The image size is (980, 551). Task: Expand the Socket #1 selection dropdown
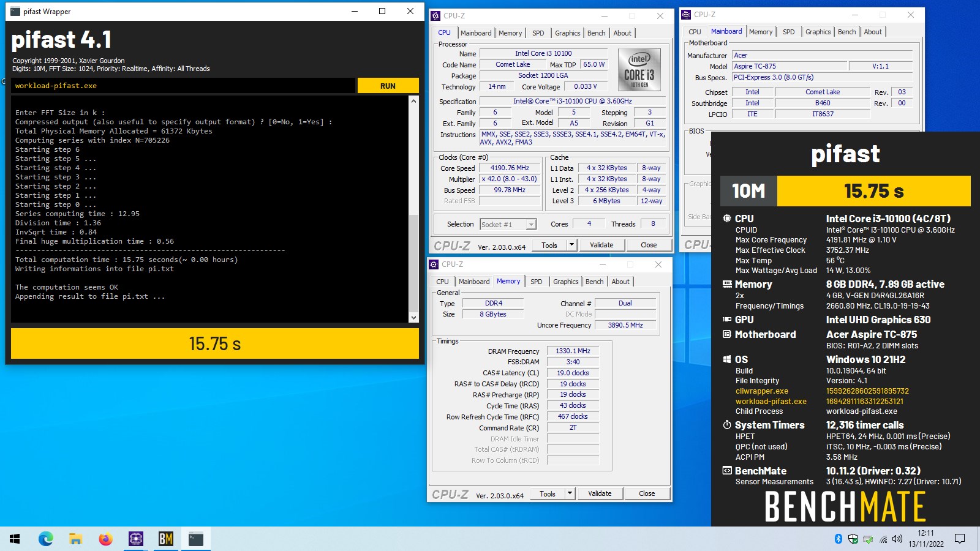[x=531, y=225]
